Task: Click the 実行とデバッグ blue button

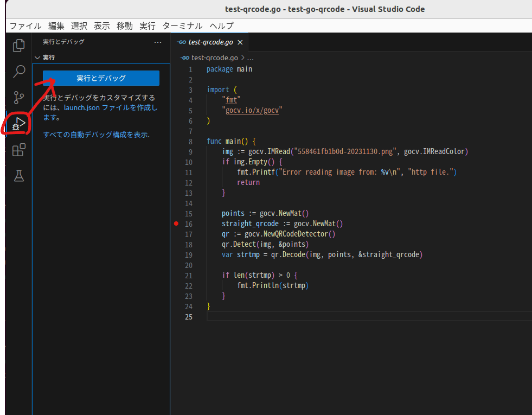Action: pyautogui.click(x=101, y=78)
